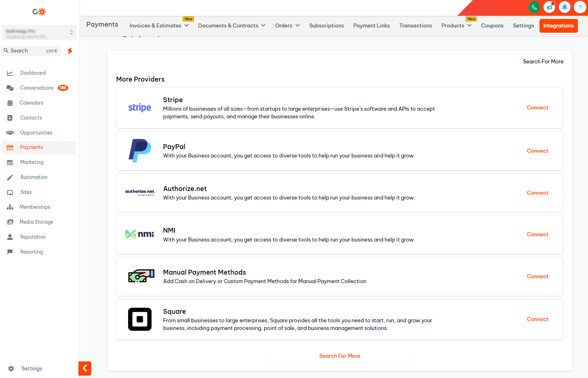The image size is (588, 378).
Task: Click the lightning bolt quick actions icon
Action: (70, 51)
